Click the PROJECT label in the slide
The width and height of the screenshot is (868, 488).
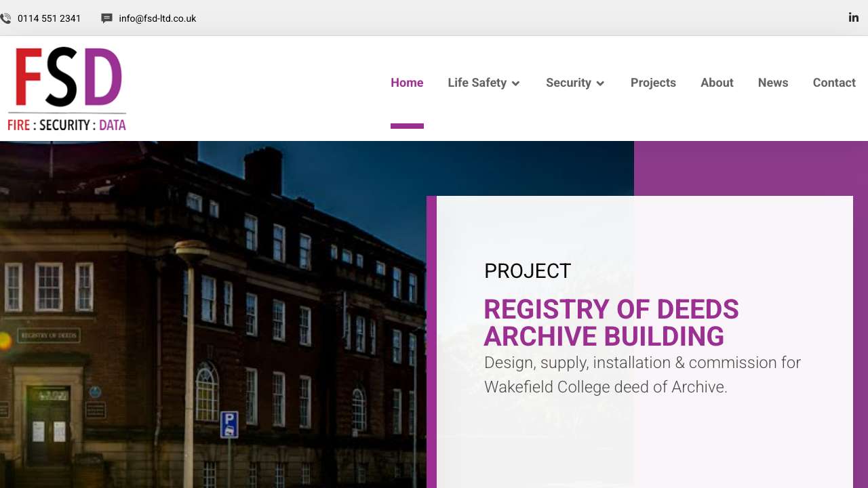[528, 271]
